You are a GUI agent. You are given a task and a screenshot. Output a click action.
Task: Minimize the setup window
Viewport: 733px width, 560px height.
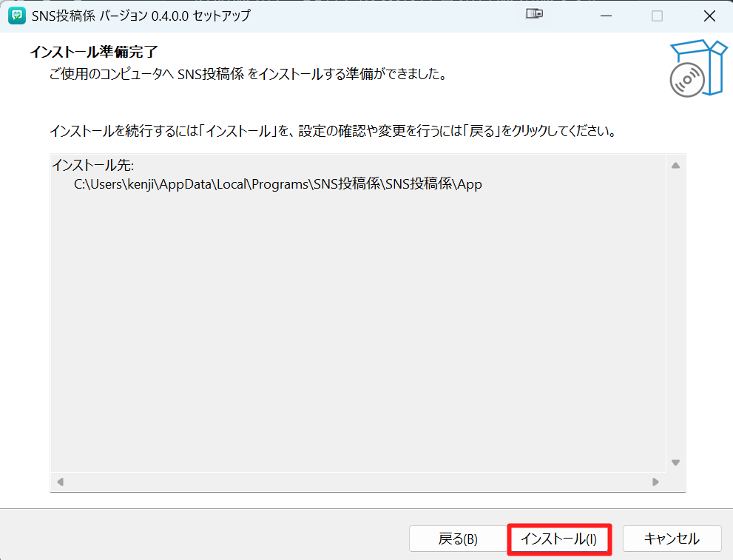(x=607, y=16)
